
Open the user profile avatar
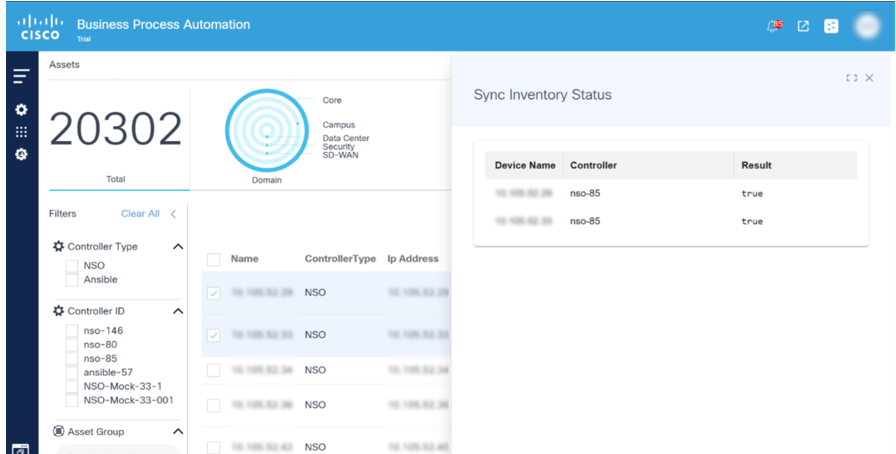[867, 26]
